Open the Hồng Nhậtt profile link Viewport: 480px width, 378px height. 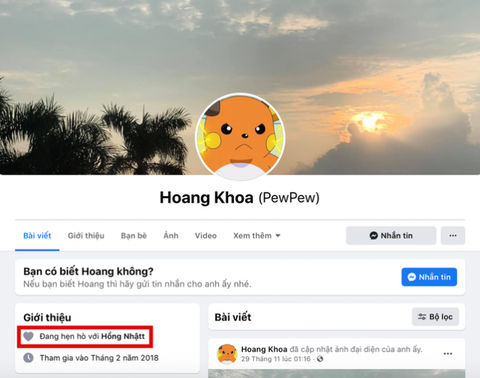[x=123, y=336]
